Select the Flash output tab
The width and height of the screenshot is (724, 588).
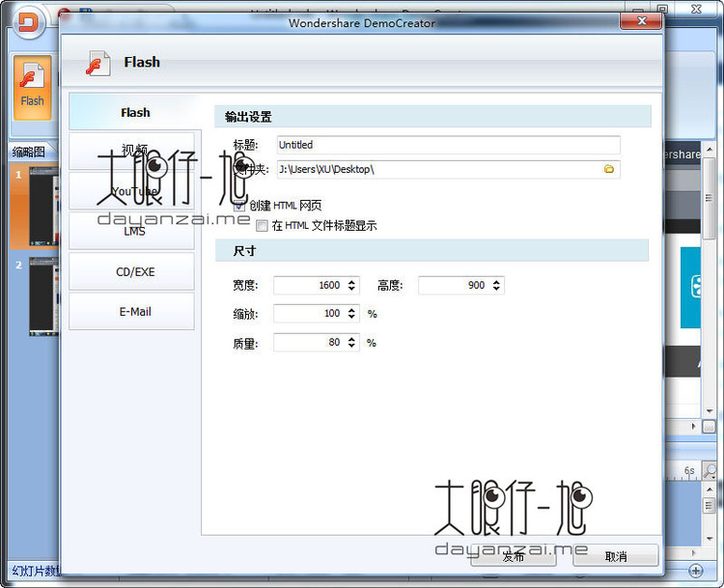point(135,112)
